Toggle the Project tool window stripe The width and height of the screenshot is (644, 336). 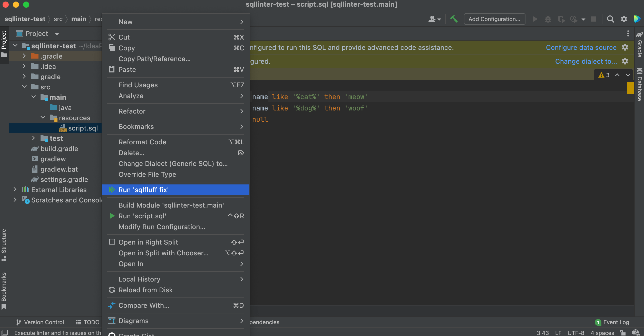click(4, 42)
